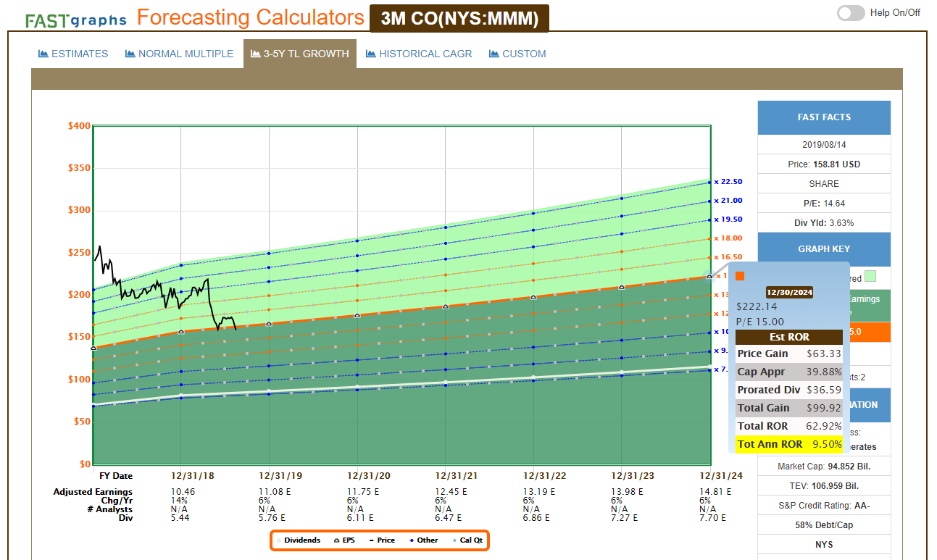Viewport: 937px width, 560px height.
Task: Click the chart icon on CUSTOM tab
Action: tap(494, 54)
